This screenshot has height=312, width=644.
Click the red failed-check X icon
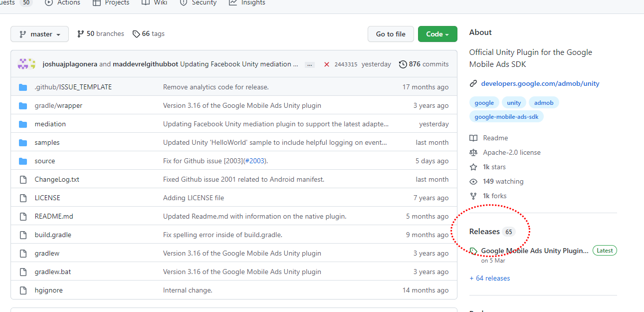(327, 64)
